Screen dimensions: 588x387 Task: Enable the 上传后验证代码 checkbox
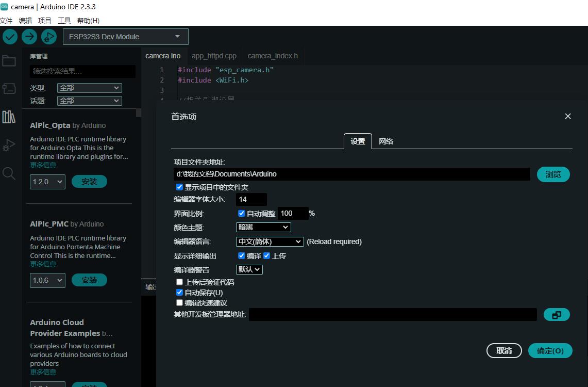point(180,282)
